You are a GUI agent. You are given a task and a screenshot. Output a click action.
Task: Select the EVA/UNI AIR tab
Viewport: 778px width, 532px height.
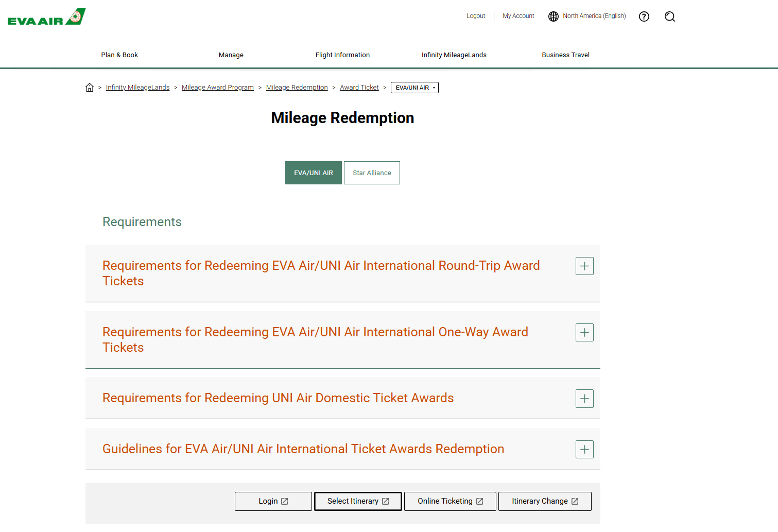point(314,173)
